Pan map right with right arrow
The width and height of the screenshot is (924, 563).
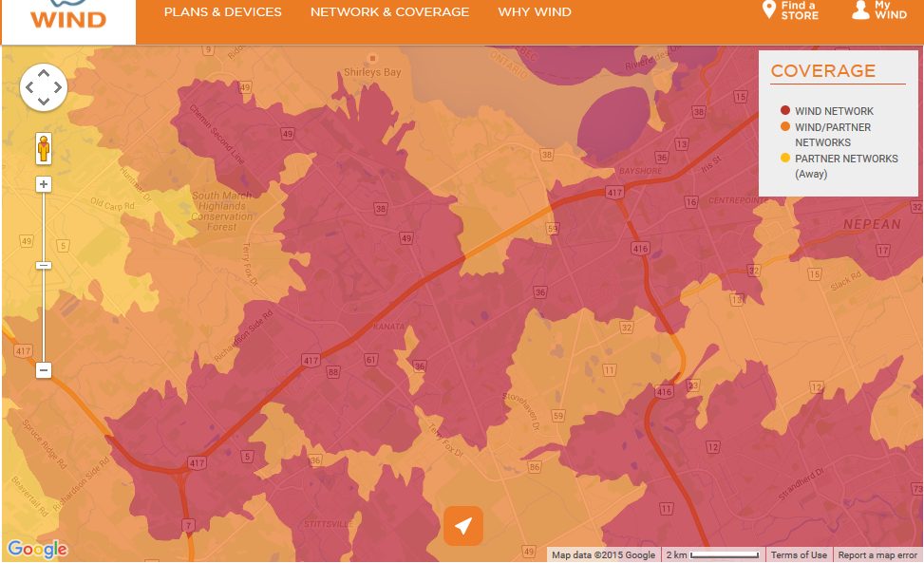pyautogui.click(x=58, y=87)
